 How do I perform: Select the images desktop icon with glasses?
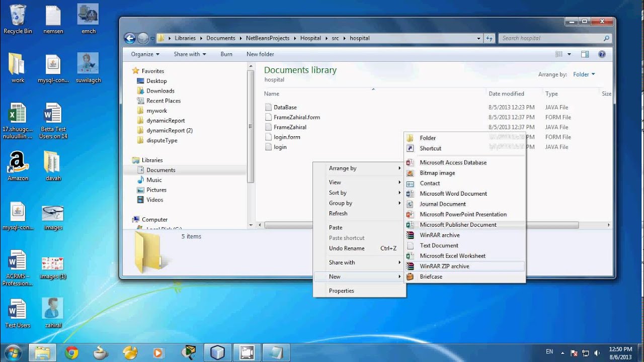point(53,217)
